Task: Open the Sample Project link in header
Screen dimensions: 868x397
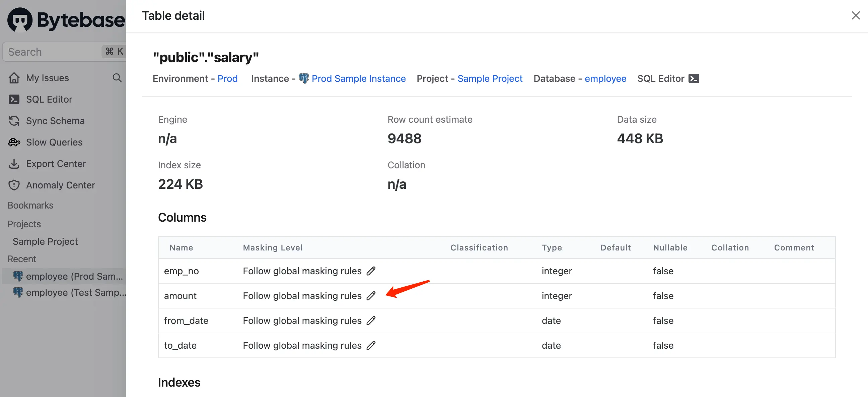Action: click(x=490, y=78)
